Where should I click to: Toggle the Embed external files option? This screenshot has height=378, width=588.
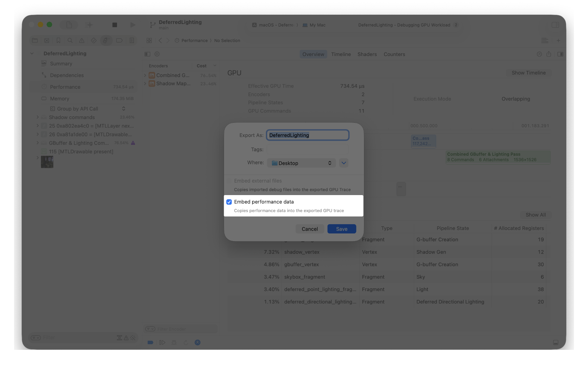[229, 181]
